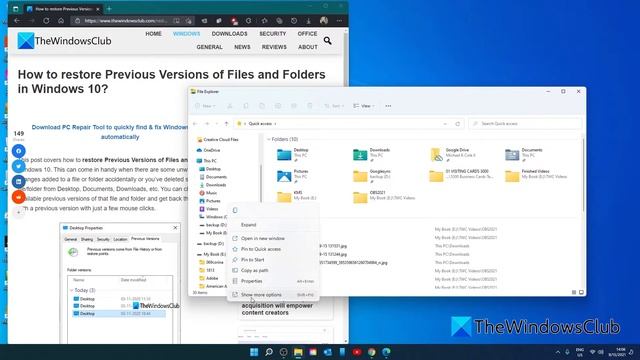Open Edge profile avatar
The height and width of the screenshot is (360, 640).
point(324,20)
